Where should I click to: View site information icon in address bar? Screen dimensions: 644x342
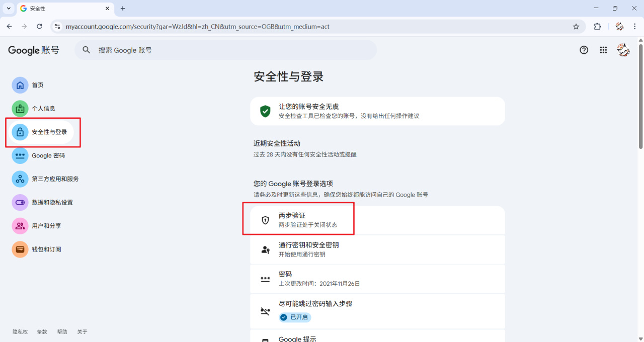pos(57,27)
